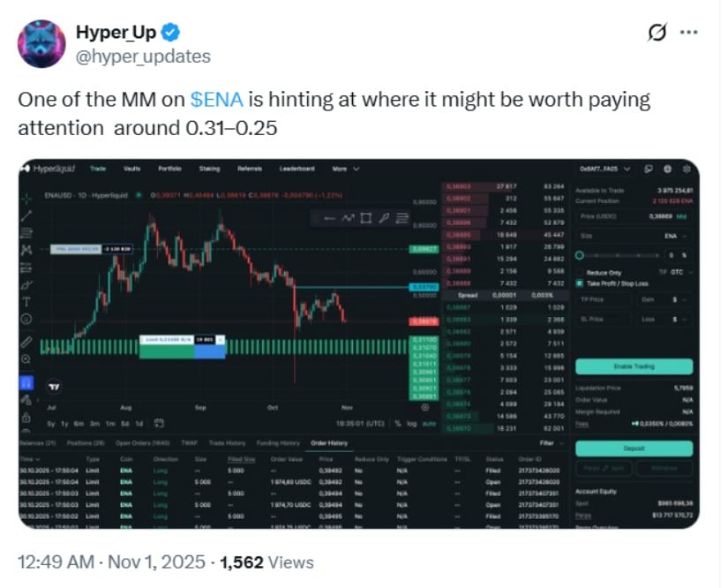Viewport: 728px width, 588px height.
Task: Click the zoom-in magnifier chart tool
Action: click(x=27, y=358)
